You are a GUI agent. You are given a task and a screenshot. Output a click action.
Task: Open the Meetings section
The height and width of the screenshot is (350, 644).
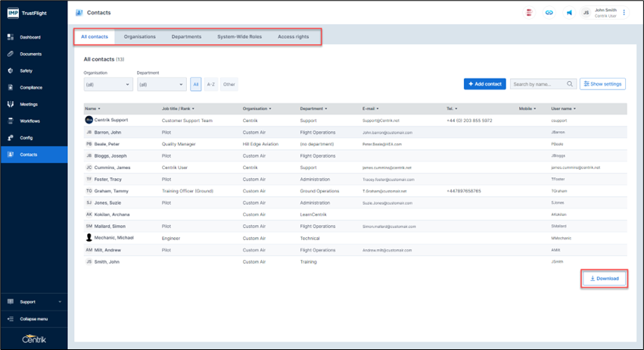click(29, 105)
